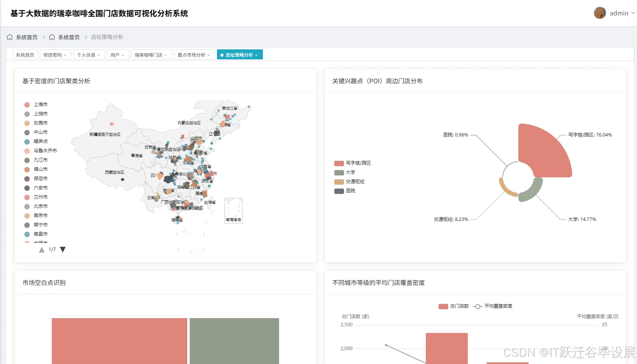
Task: Click the 写字楼/园区: 76.04% pie label
Action: pos(590,135)
